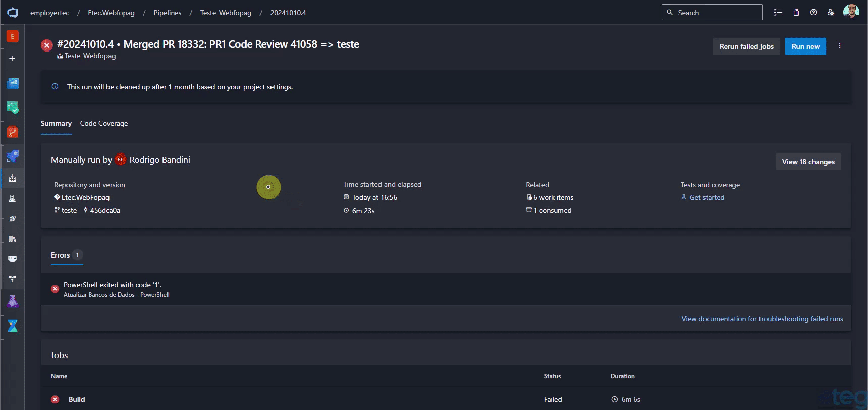Open Marketplace shopping bag icon
The width and height of the screenshot is (868, 410).
(796, 13)
